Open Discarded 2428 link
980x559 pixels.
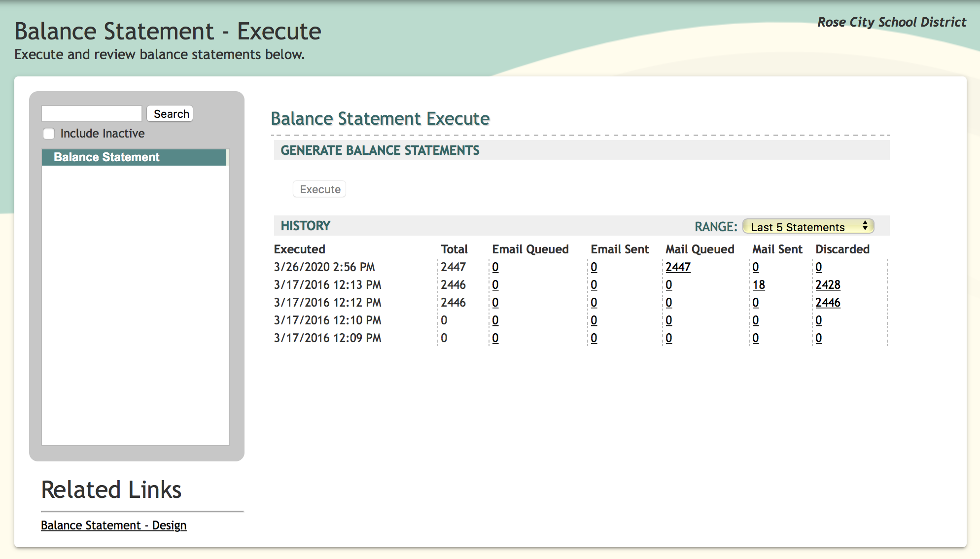point(828,285)
